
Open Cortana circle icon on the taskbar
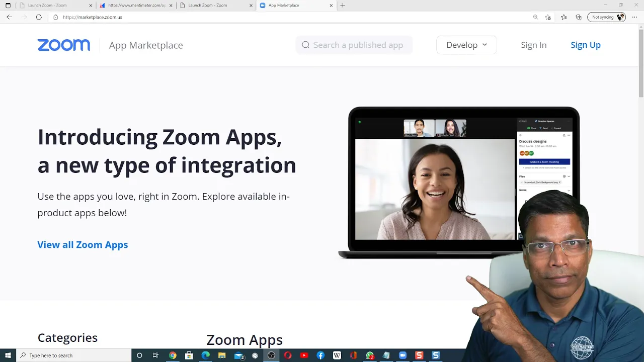click(139, 355)
